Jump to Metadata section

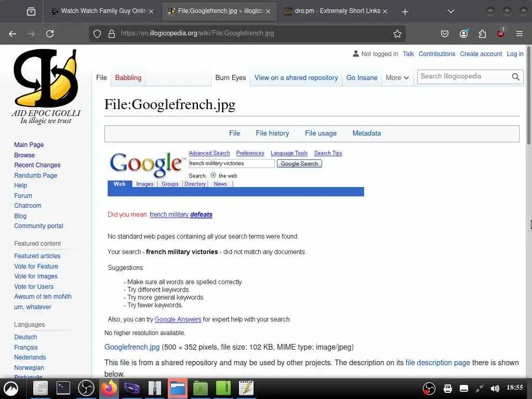pos(366,134)
